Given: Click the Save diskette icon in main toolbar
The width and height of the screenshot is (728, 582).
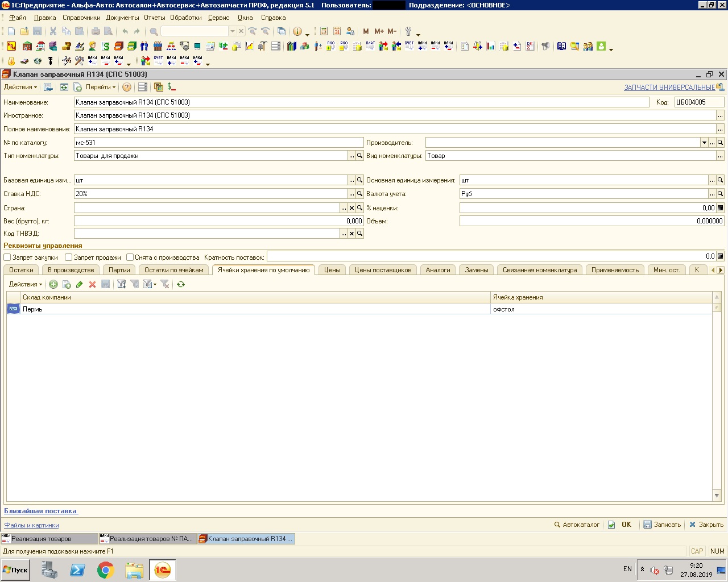Looking at the screenshot, I should point(38,31).
